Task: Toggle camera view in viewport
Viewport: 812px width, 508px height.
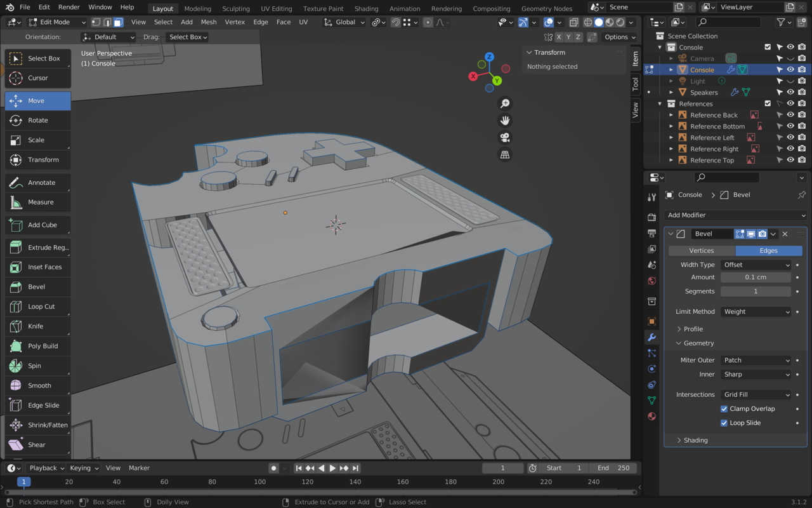Action: [505, 138]
